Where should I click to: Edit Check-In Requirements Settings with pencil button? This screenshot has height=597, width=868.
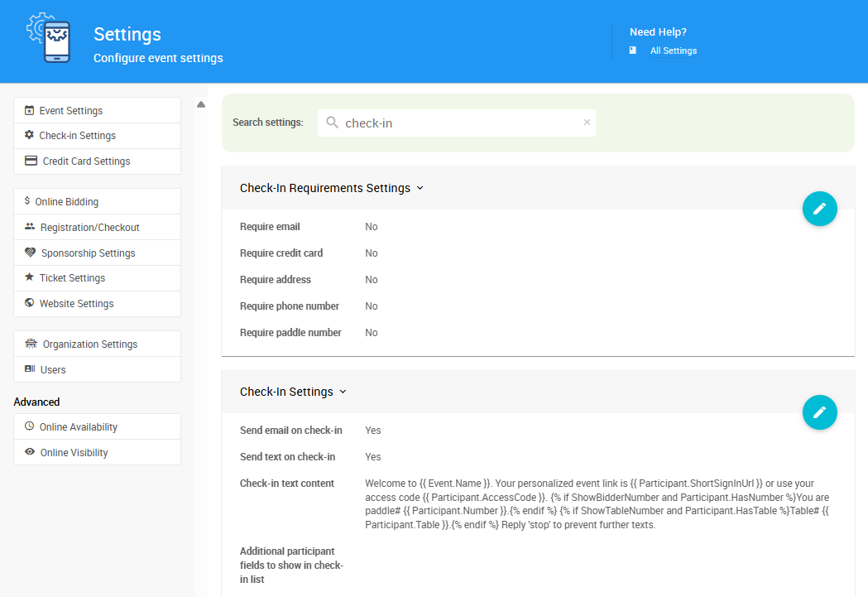pyautogui.click(x=819, y=209)
